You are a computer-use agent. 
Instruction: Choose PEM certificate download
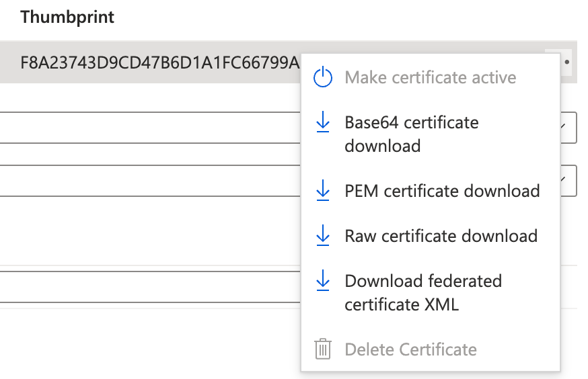(x=431, y=191)
